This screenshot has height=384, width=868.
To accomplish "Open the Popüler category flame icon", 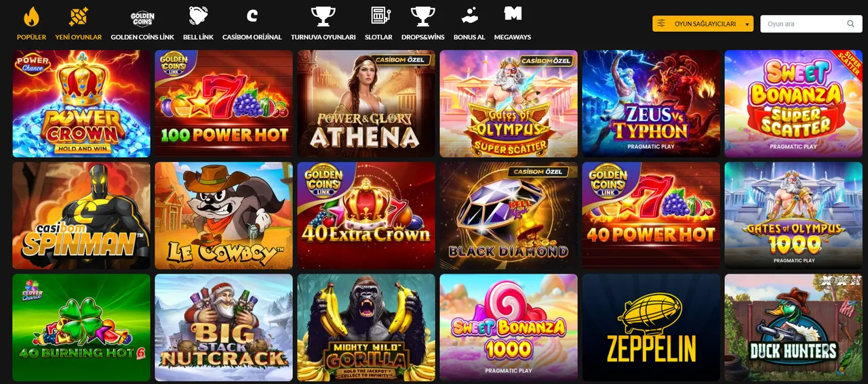I will [31, 16].
